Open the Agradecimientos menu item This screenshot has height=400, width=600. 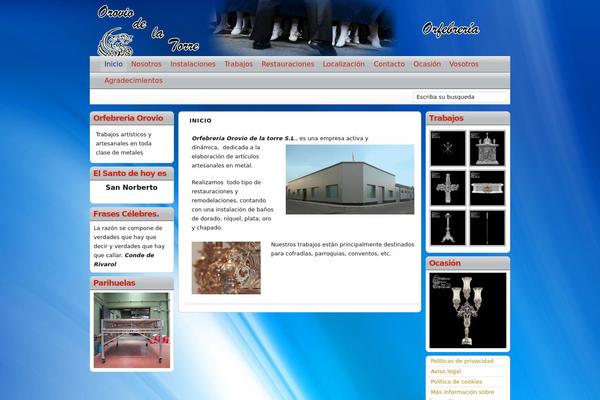pyautogui.click(x=134, y=80)
